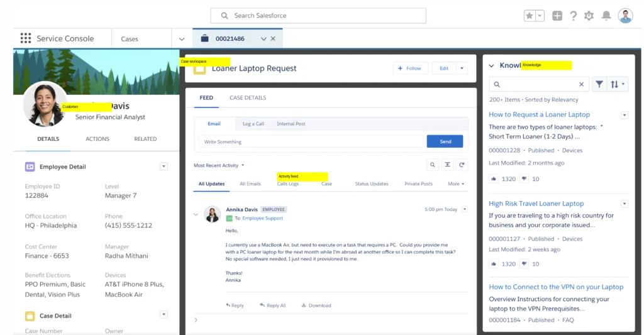Open the Setup gear icon
Viewport: 644px width, 335px height.
[589, 16]
